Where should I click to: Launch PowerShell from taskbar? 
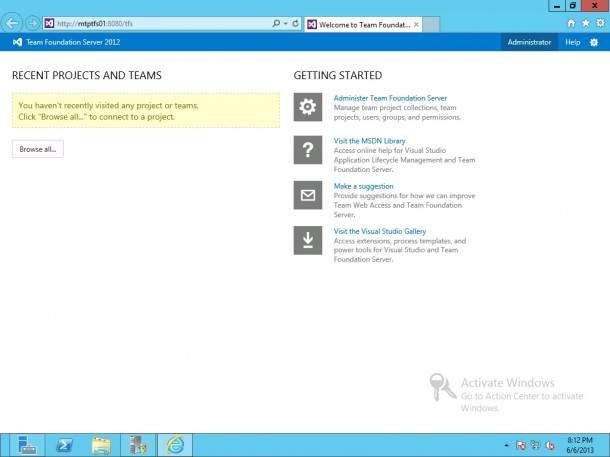(x=64, y=445)
